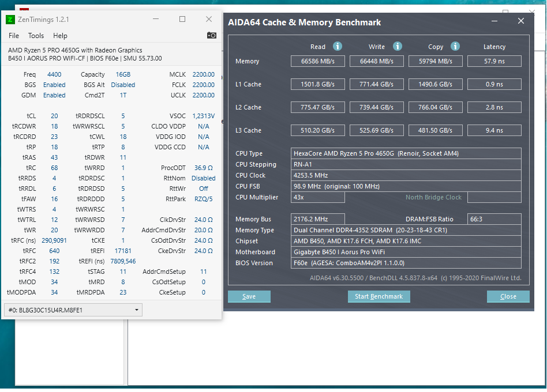547x392 pixels.
Task: Click Chipset field AMD B450
Action: click(406, 241)
